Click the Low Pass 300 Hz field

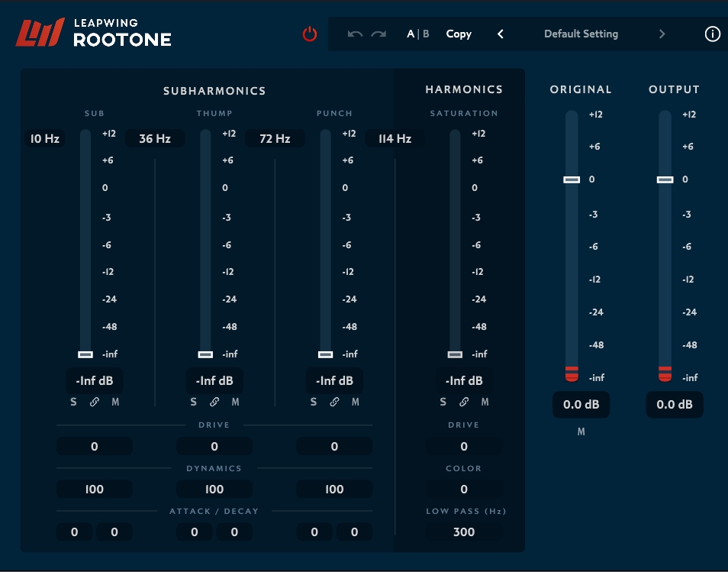click(464, 532)
